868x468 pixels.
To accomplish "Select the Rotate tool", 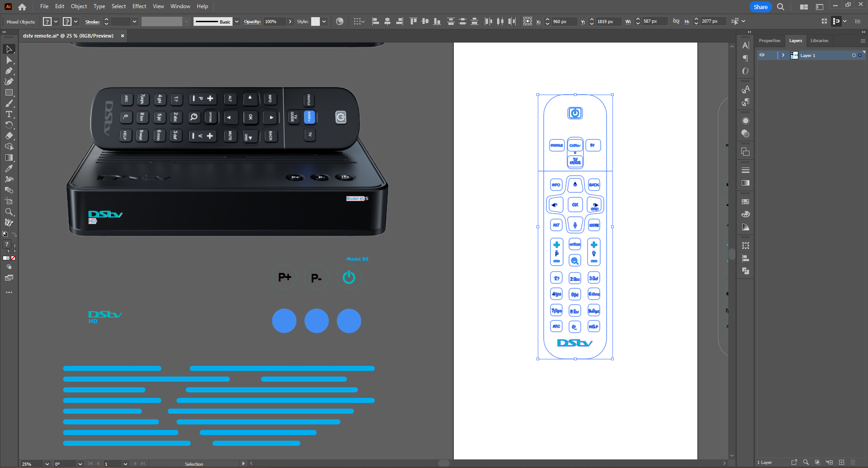I will point(9,125).
